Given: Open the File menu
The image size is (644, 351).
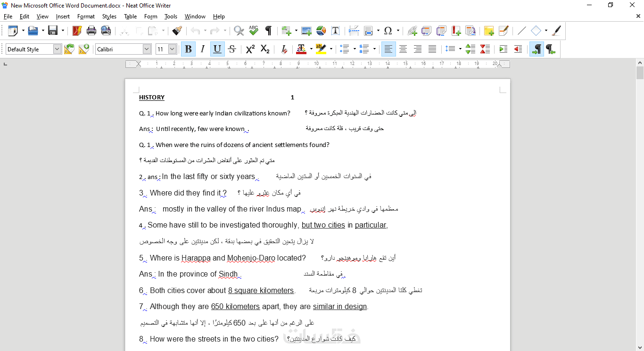Looking at the screenshot, I should pyautogui.click(x=8, y=16).
